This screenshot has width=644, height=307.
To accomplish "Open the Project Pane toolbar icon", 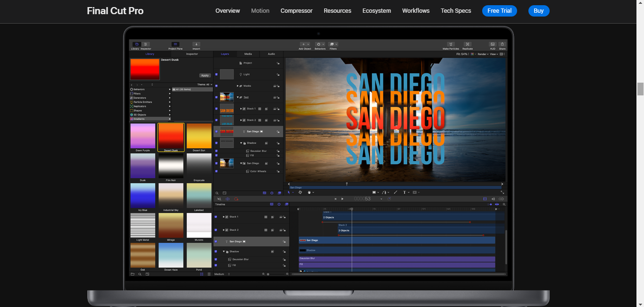I will pos(175,44).
